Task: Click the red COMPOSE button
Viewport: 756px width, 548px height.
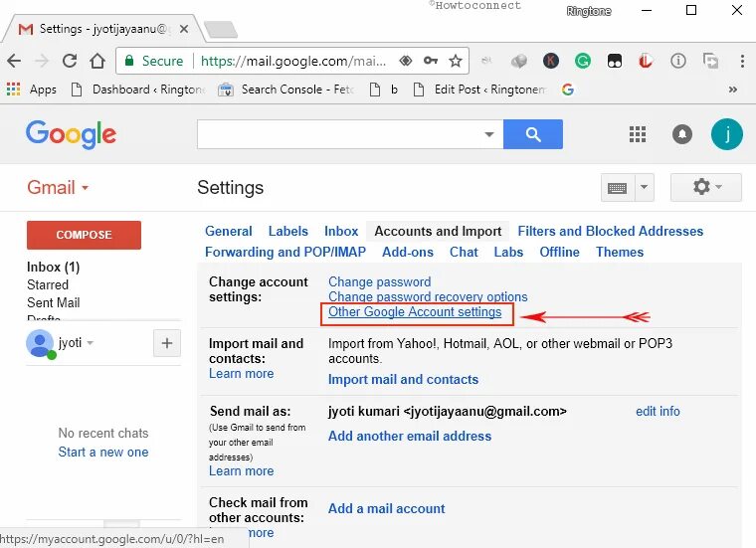Action: tap(84, 235)
